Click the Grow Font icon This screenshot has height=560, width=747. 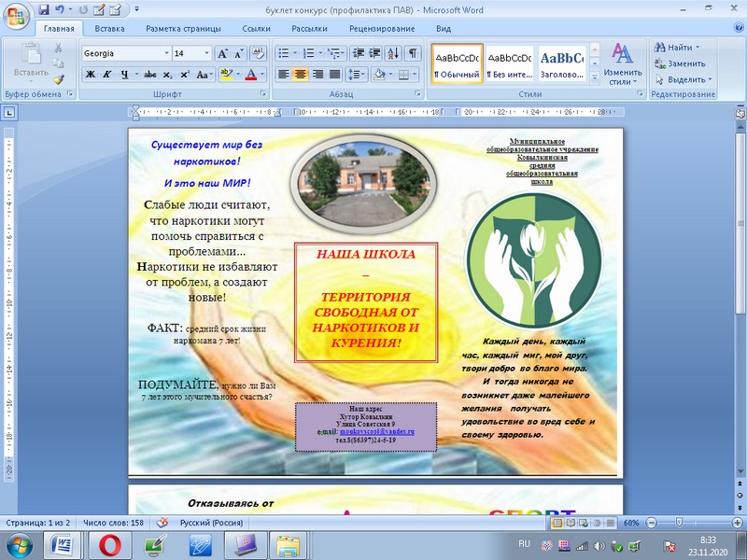click(x=222, y=53)
